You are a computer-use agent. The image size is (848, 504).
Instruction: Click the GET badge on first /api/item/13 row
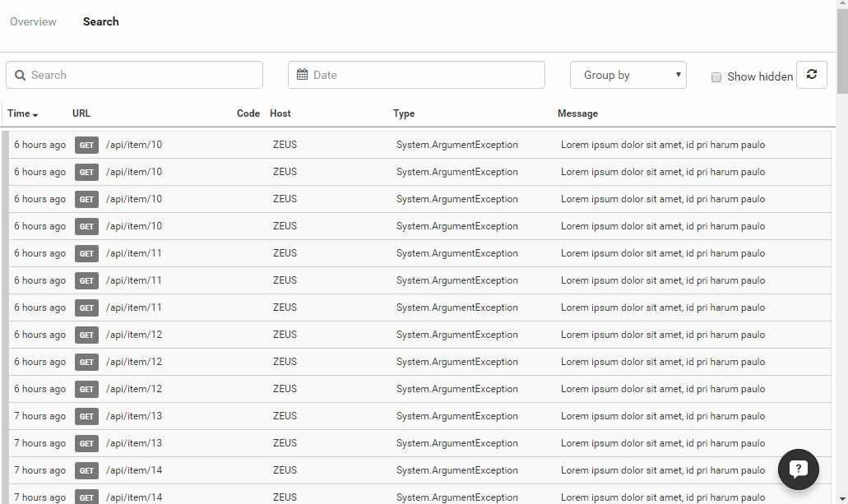click(x=86, y=416)
